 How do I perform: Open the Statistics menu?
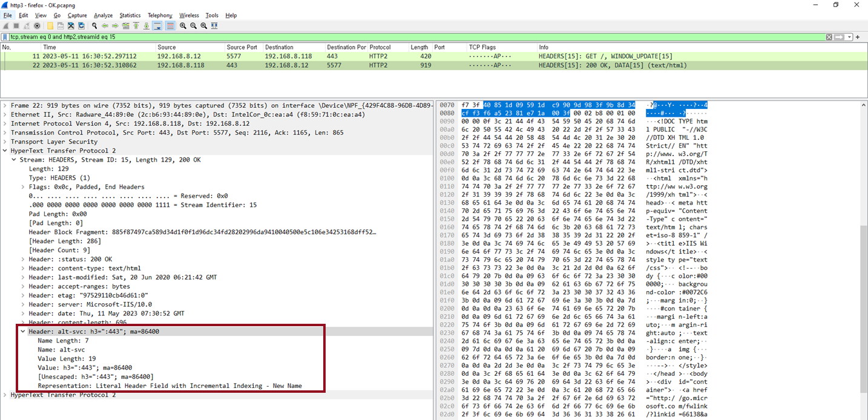pyautogui.click(x=130, y=15)
